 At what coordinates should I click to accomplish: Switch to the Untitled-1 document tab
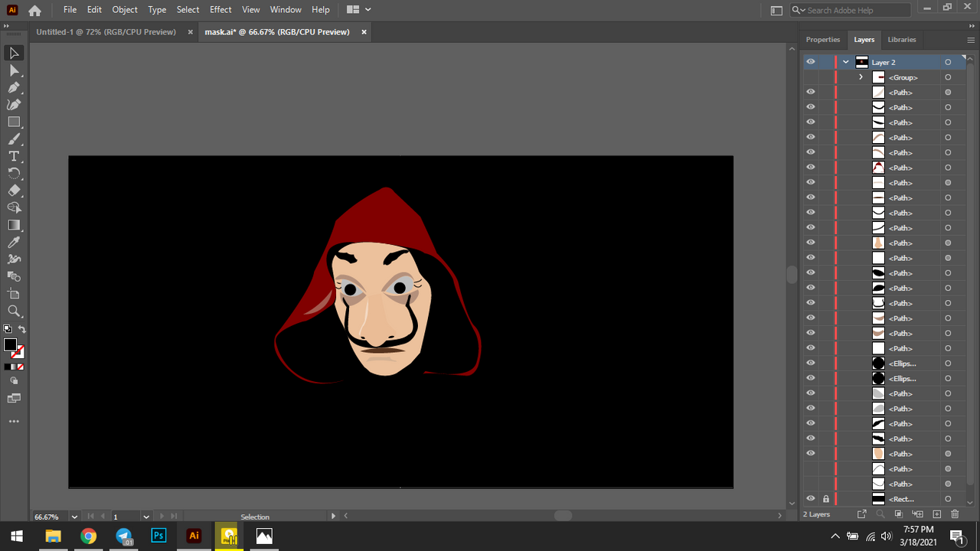coord(106,32)
